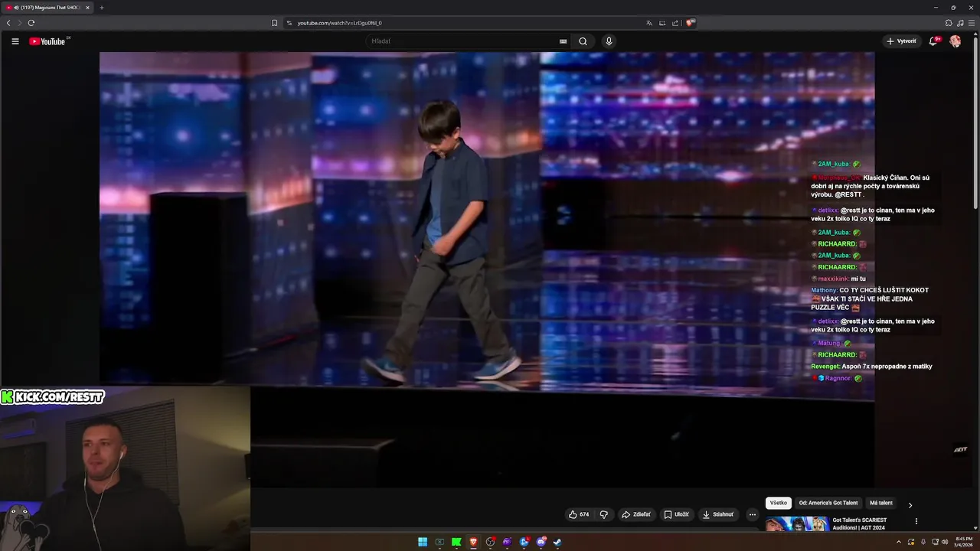Open Steam from the taskbar

(x=557, y=542)
